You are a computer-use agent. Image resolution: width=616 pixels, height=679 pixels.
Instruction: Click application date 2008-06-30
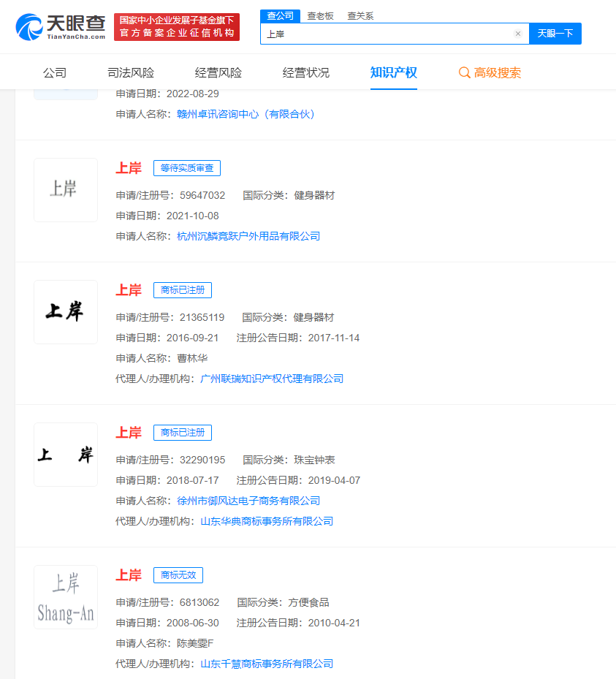(193, 623)
